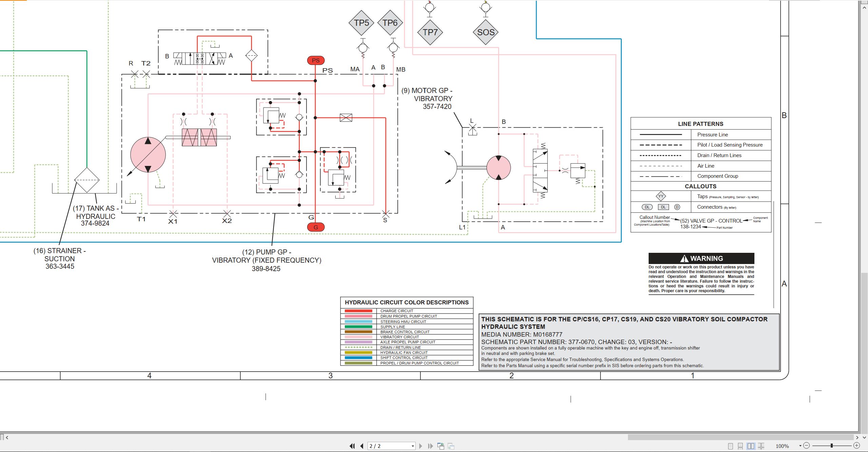Click zoom in plus button

pos(856,446)
